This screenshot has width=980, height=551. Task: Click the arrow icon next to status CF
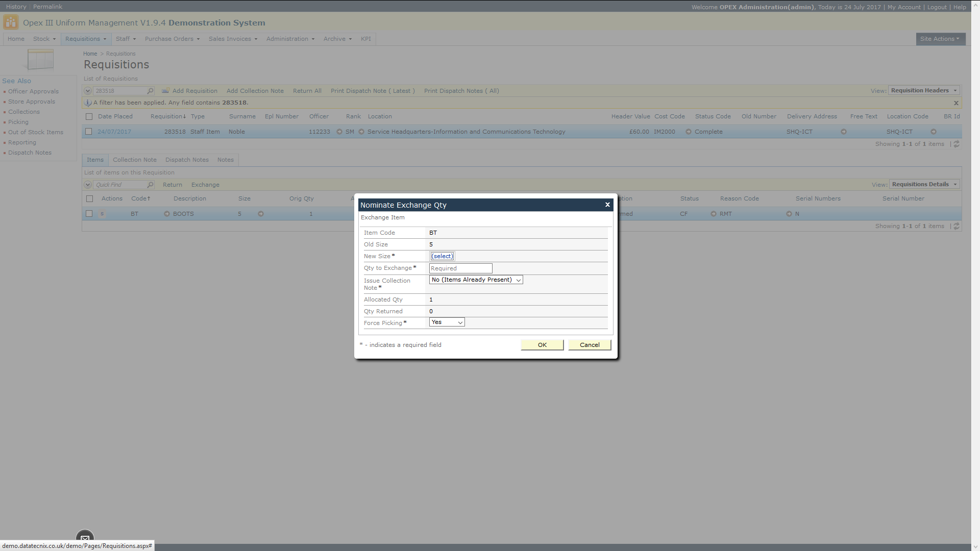pos(714,214)
